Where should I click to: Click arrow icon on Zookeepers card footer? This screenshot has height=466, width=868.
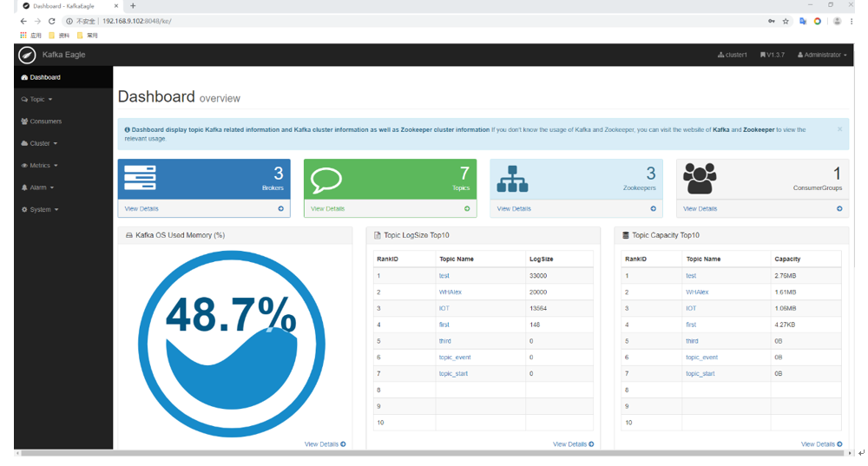pyautogui.click(x=654, y=208)
